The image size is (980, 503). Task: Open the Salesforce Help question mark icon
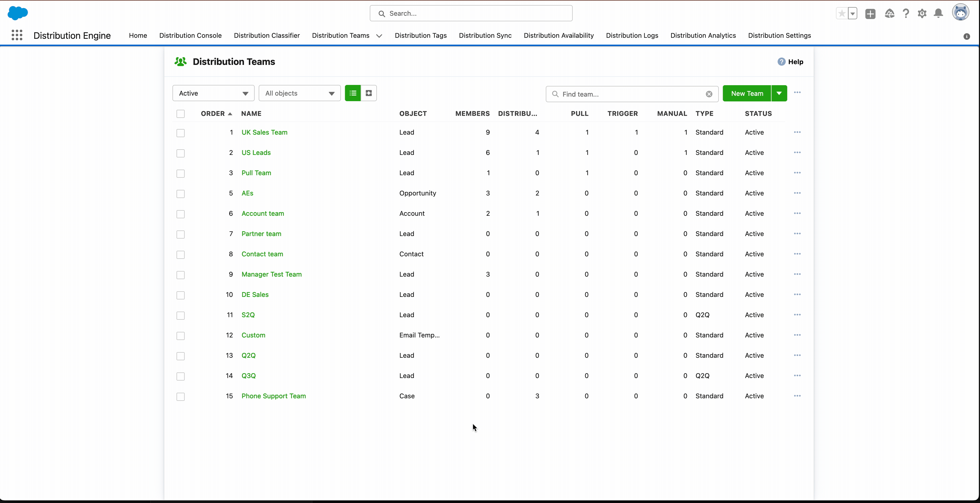coord(906,14)
